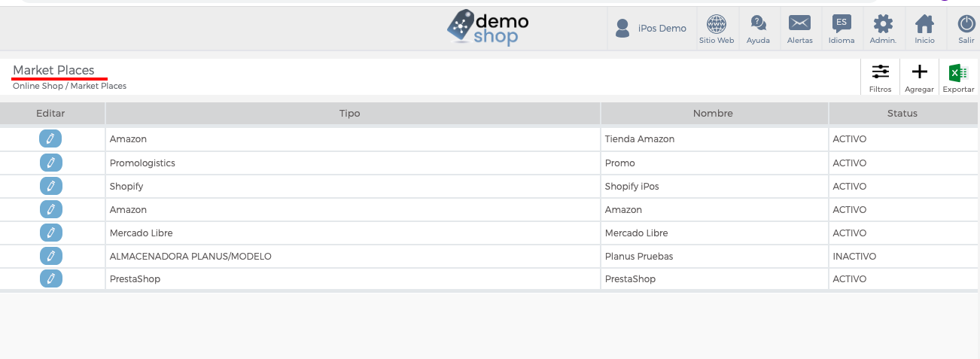Click the INACTIVO status cell
The height and width of the screenshot is (359, 980).
[904, 256]
